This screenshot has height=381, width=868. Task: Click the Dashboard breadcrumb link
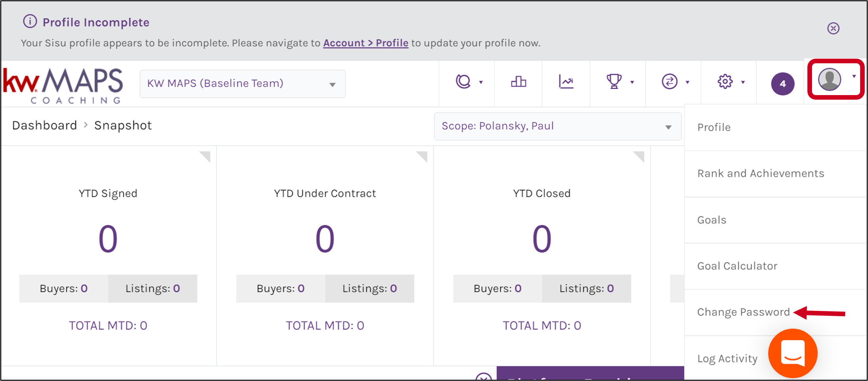pos(45,126)
